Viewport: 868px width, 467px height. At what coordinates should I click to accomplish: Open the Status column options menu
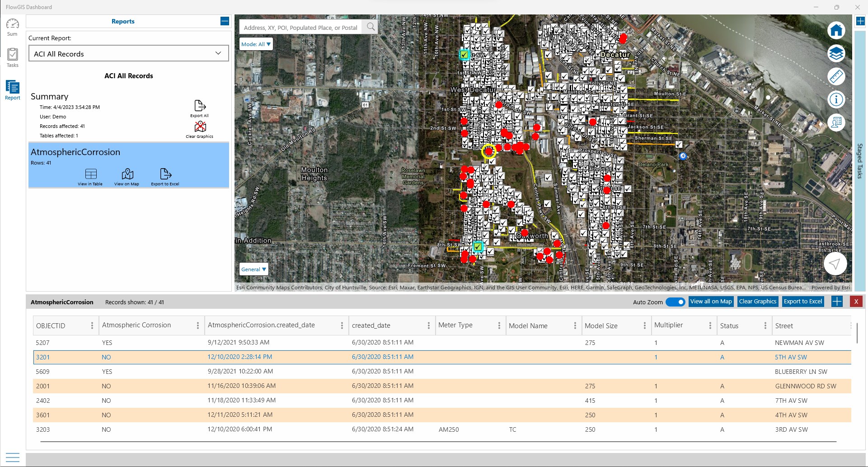[765, 325]
